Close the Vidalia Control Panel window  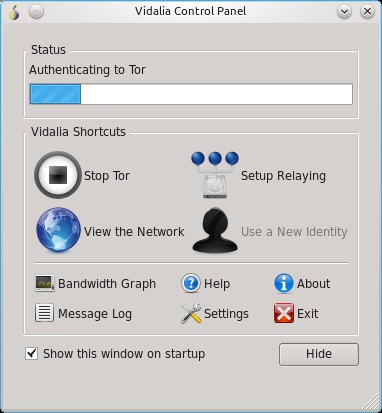[367, 12]
